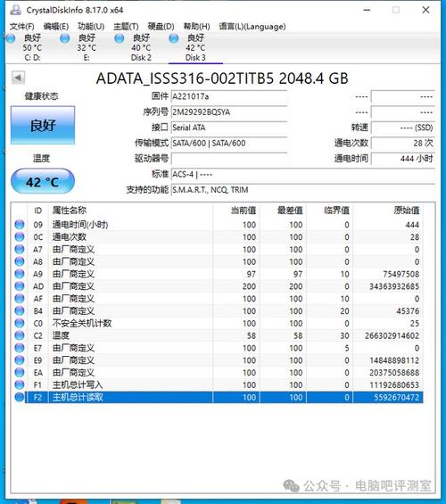Click the 42 °C temperature button
This screenshot has width=446, height=504.
pos(43,182)
